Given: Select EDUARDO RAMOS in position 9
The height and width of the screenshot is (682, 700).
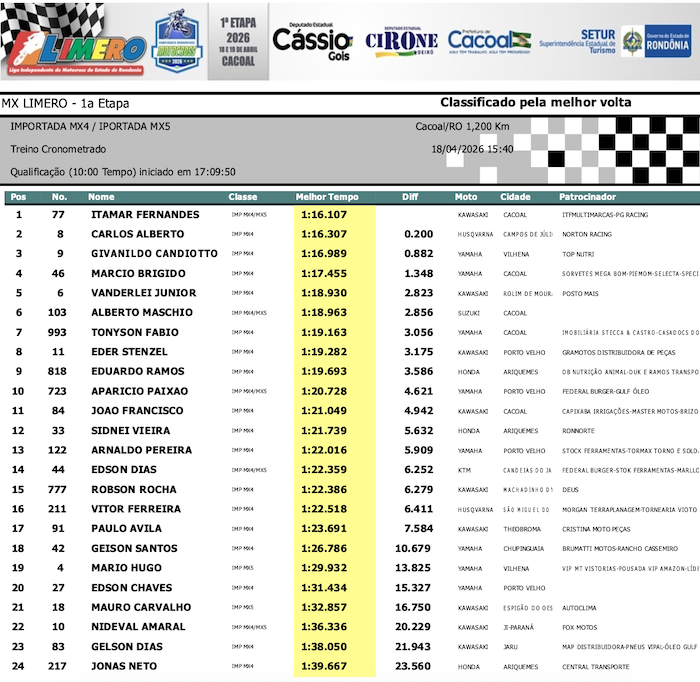Looking at the screenshot, I should point(137,372).
